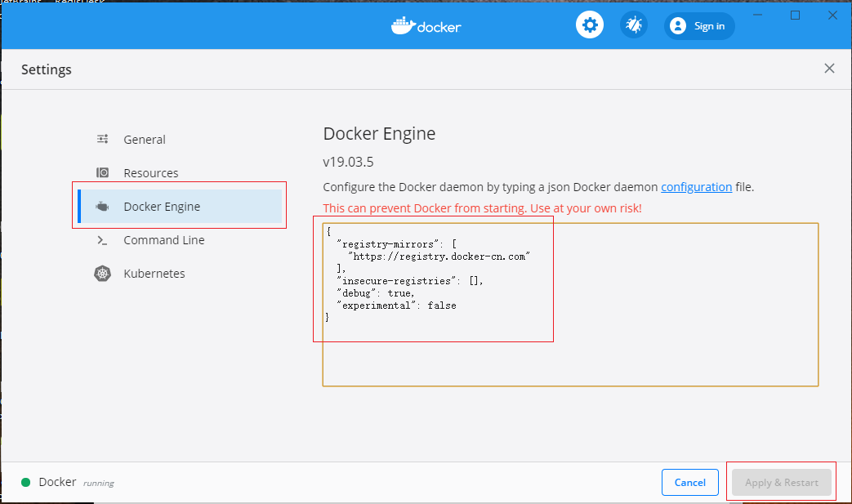The height and width of the screenshot is (504, 852).
Task: Click the Apply & Restart button
Action: tap(781, 482)
